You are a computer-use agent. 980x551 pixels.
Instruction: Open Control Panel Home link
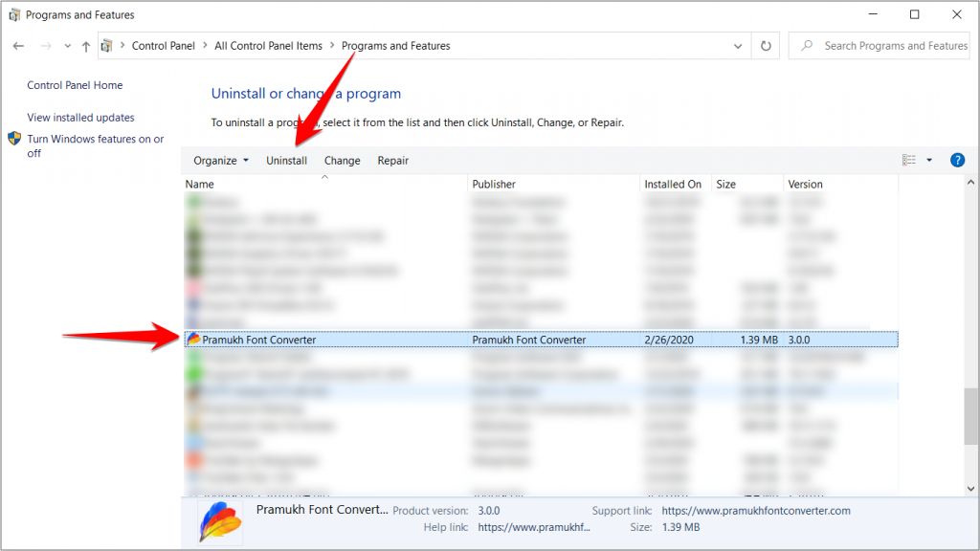[75, 85]
